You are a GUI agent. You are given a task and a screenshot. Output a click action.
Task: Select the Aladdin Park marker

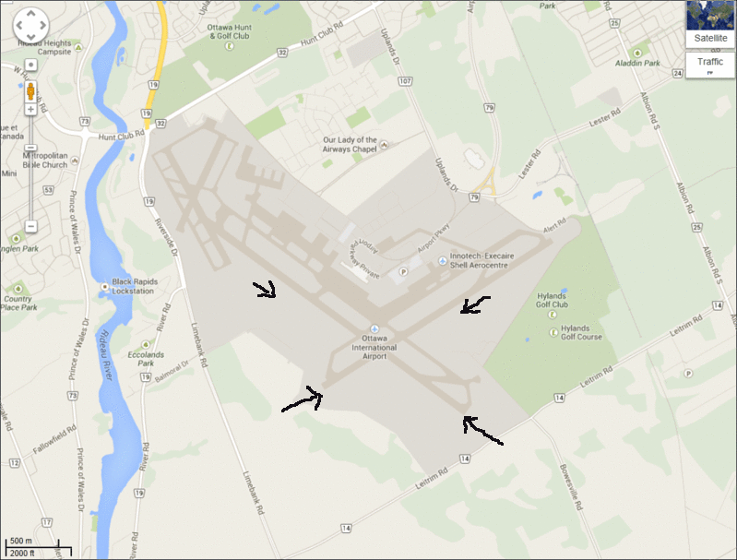pos(637,53)
